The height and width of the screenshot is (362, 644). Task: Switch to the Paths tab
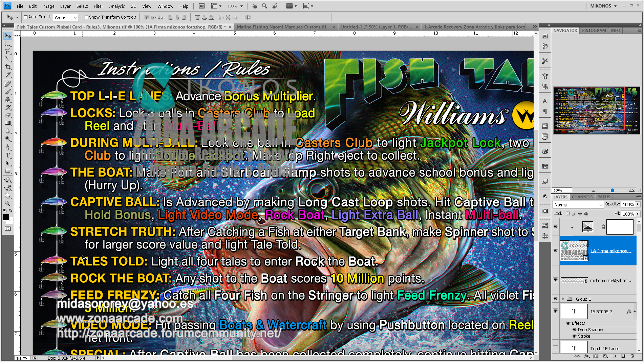tap(604, 197)
